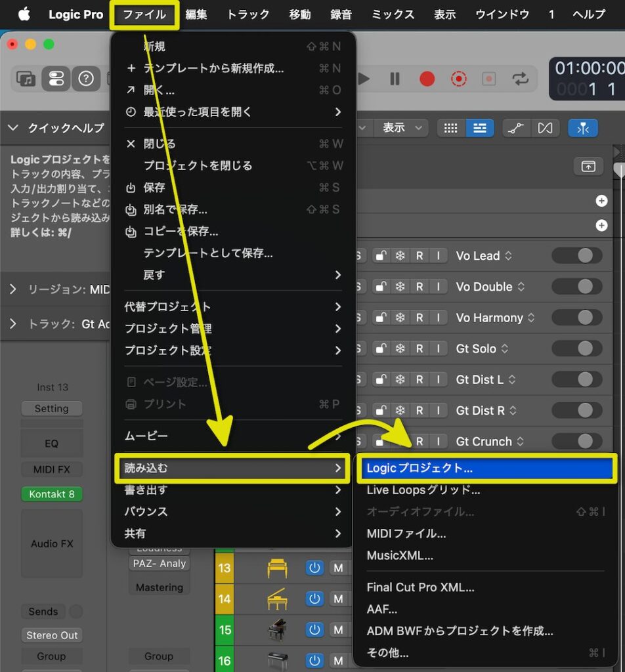
Task: Toggle the Gt Dist R track switch
Action: click(577, 410)
